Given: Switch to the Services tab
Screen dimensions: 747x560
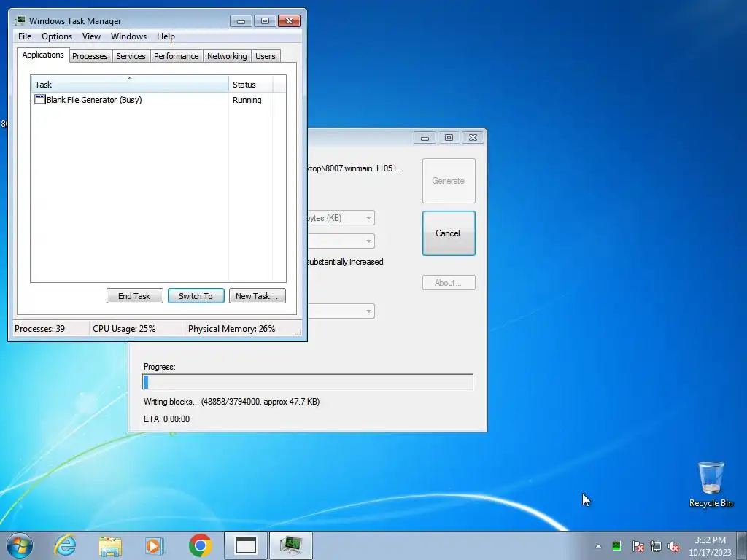Looking at the screenshot, I should [131, 56].
